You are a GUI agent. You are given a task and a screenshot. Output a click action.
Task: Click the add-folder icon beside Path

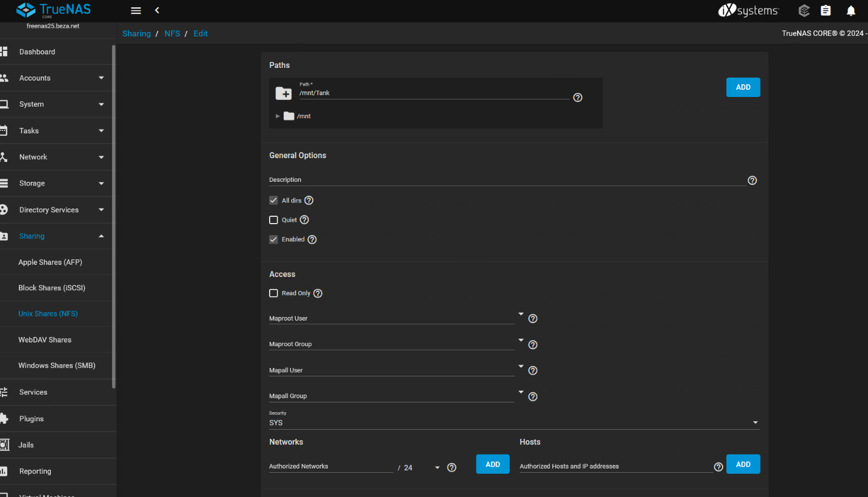(x=283, y=93)
